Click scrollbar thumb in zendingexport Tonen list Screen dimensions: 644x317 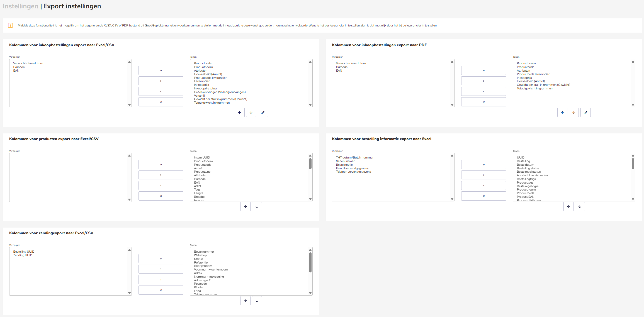click(x=310, y=262)
